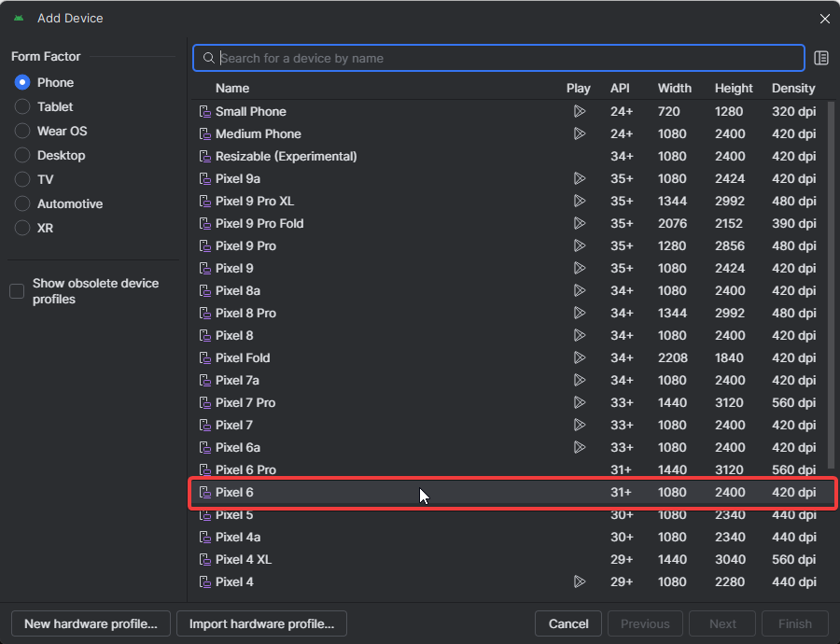Select the Tablet form factor
This screenshot has width=840, height=644.
click(x=22, y=107)
